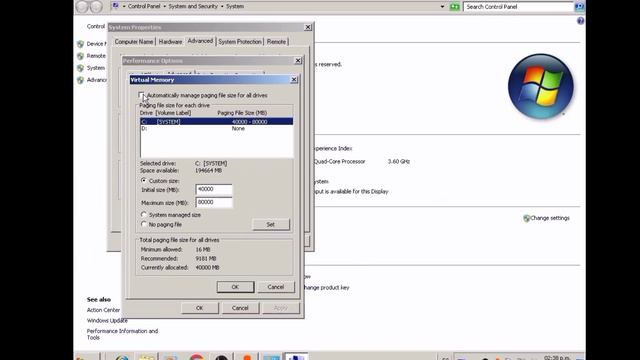Click the Set button
The height and width of the screenshot is (360, 640).
pyautogui.click(x=271, y=224)
